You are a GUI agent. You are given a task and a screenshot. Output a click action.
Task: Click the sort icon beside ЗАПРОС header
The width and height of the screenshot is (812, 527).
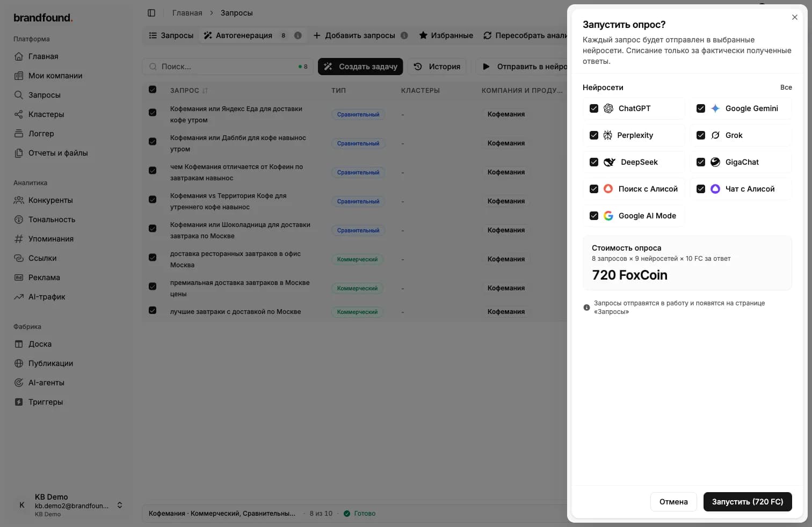tap(205, 91)
